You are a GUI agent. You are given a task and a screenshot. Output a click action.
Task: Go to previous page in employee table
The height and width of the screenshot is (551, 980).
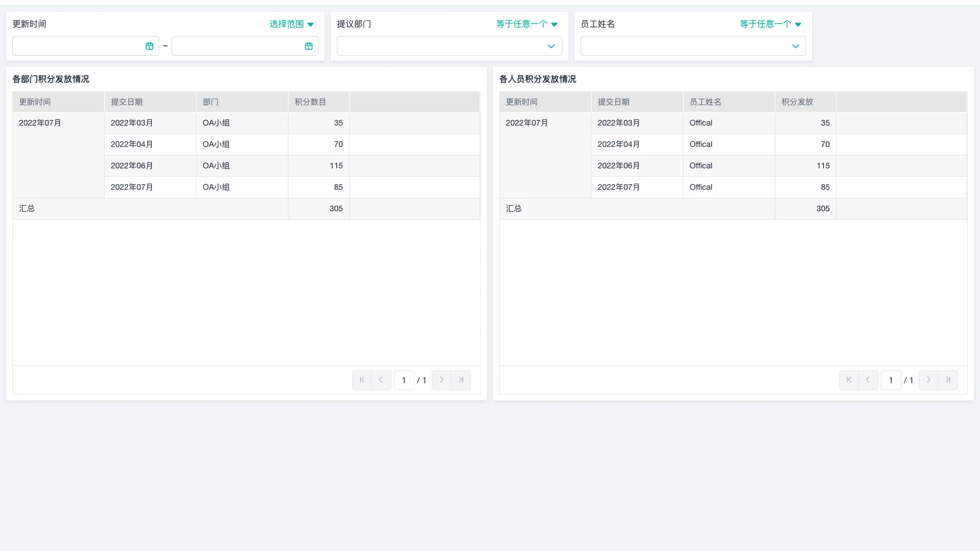pyautogui.click(x=868, y=380)
